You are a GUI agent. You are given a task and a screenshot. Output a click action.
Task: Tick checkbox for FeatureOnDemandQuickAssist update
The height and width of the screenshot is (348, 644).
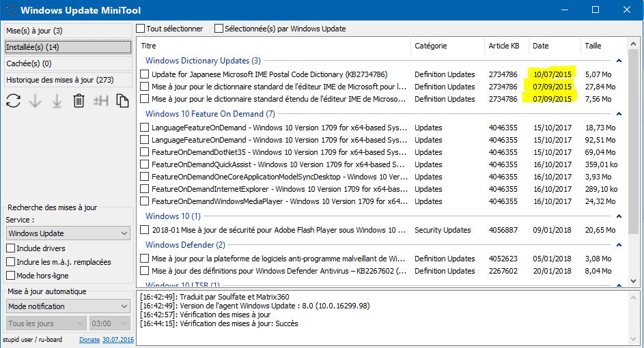click(x=144, y=164)
